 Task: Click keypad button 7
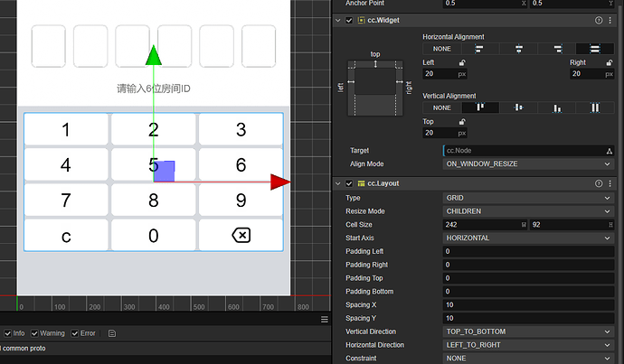tap(66, 200)
